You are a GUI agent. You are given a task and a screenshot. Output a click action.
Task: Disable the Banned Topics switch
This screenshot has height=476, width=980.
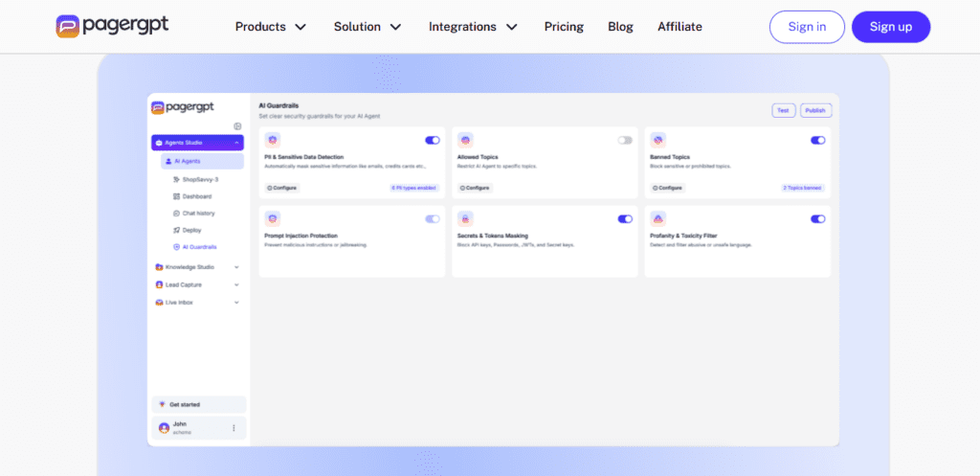tap(818, 140)
